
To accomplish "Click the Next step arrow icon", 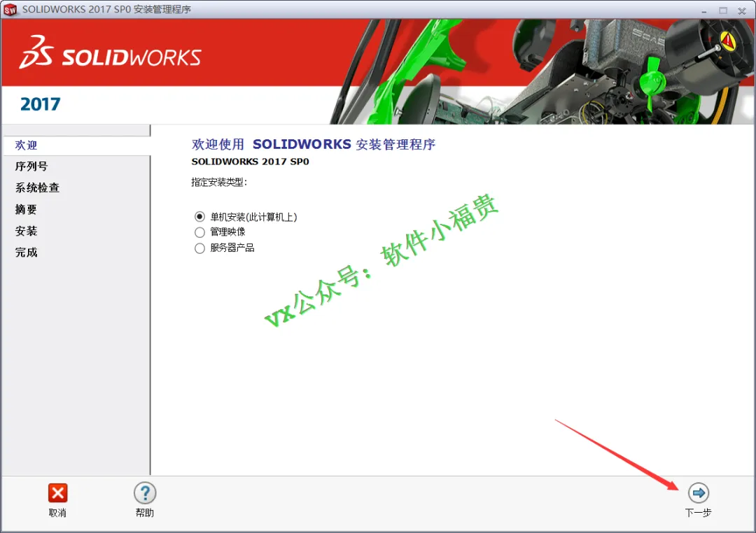I will click(x=698, y=493).
